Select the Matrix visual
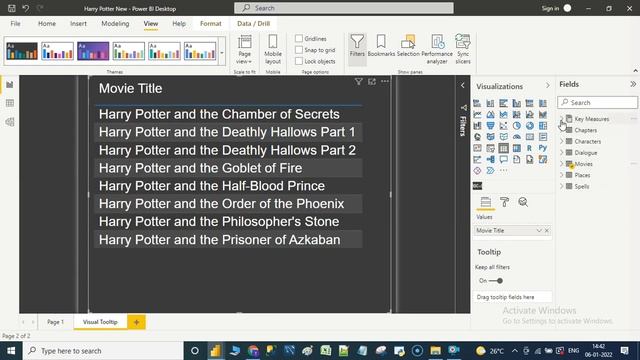The height and width of the screenshot is (360, 640). point(516,148)
